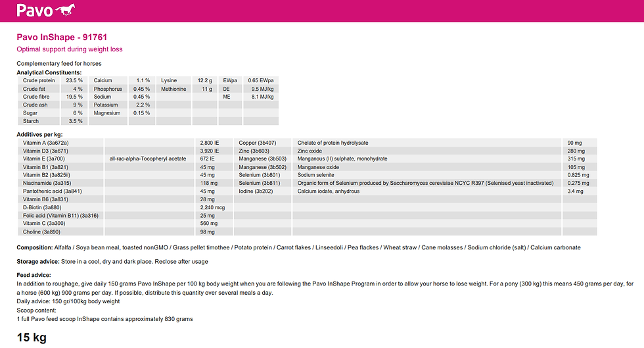Screen dimensions: 644x348
Task: Click the 'D-Biotin (3a880)' row
Action: pos(42,207)
